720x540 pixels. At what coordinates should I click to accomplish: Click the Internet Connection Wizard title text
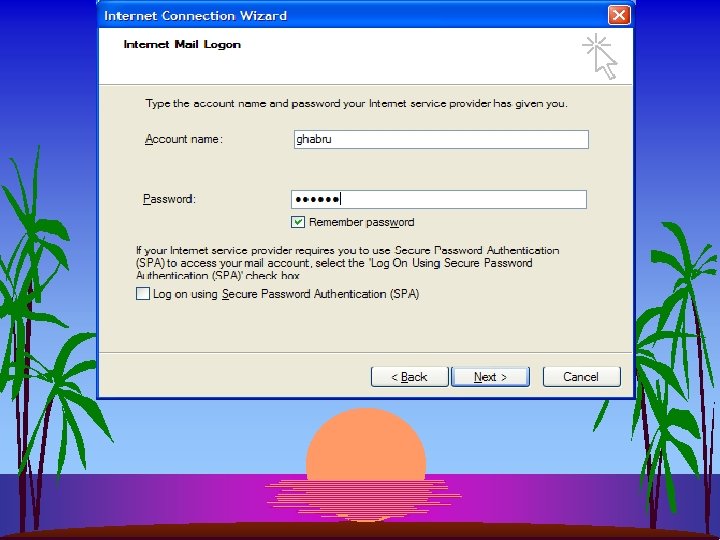[196, 16]
